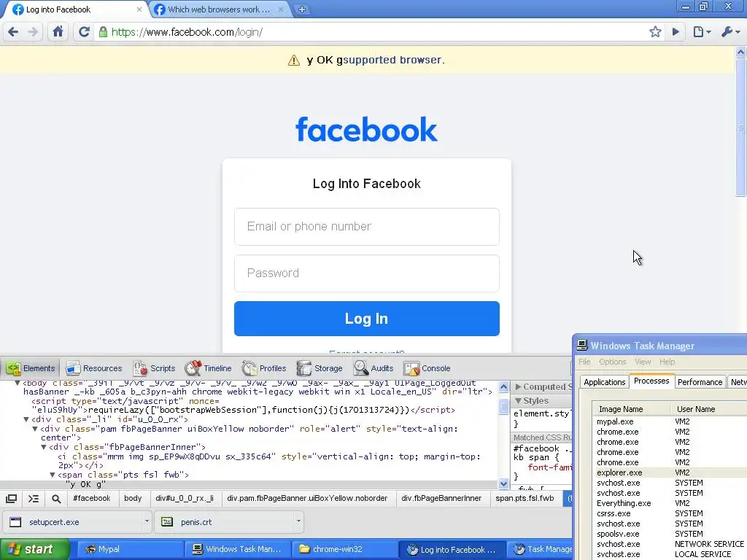This screenshot has width=747, height=560.
Task: Select mypal.exe process row
Action: pos(671,421)
